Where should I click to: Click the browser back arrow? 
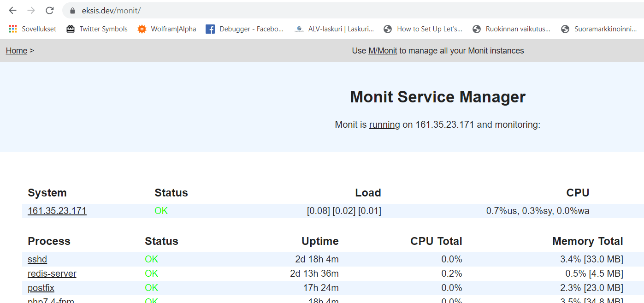pos(12,10)
